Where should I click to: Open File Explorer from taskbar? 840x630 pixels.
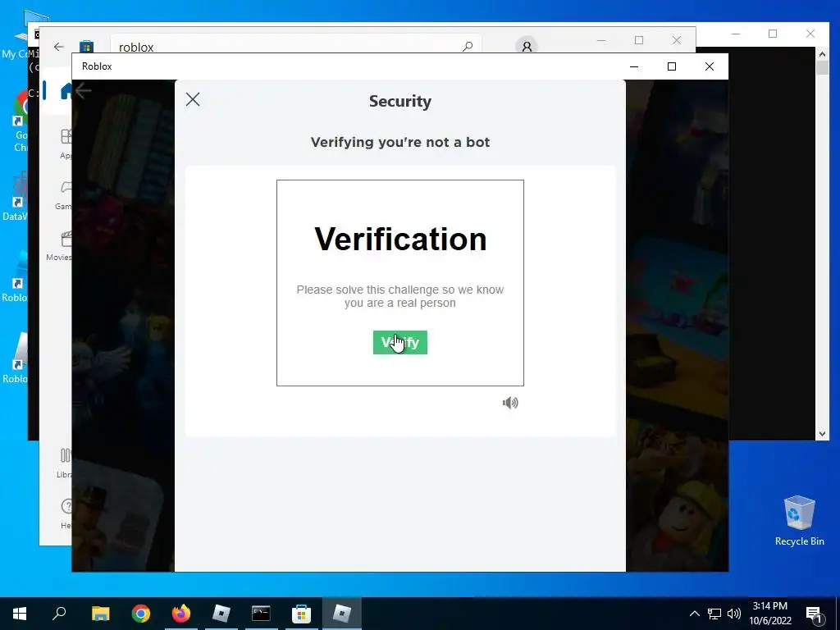click(x=100, y=614)
